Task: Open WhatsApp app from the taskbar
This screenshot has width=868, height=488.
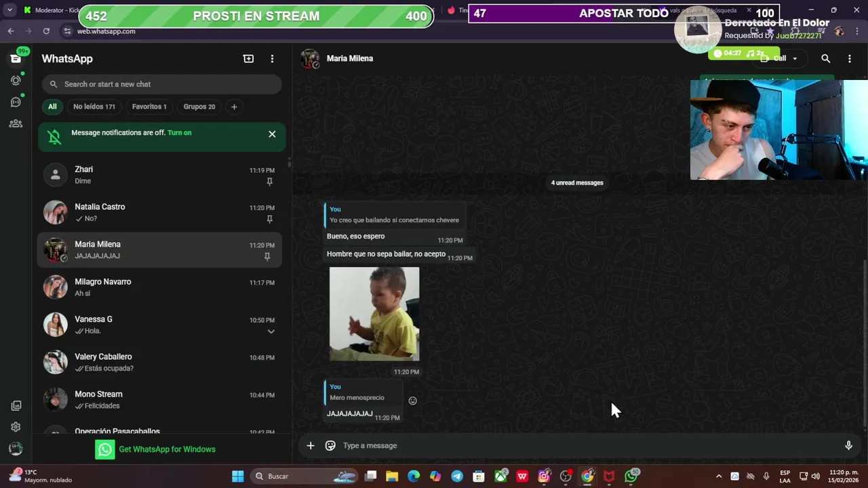Action: tap(631, 476)
